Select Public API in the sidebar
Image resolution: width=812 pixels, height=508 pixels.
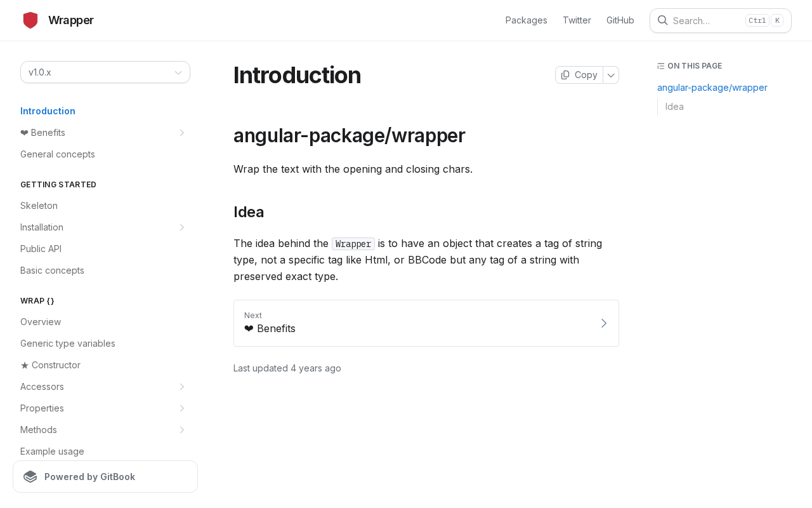41,249
